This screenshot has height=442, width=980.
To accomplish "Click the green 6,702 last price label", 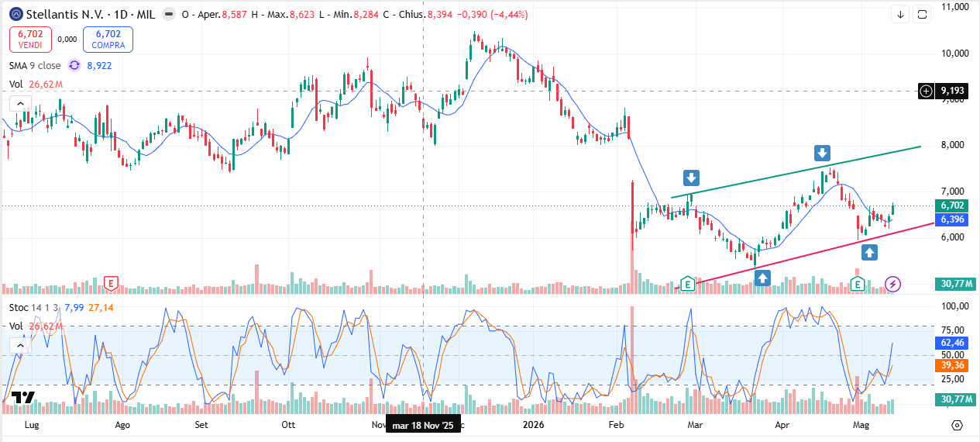I will click(x=951, y=205).
